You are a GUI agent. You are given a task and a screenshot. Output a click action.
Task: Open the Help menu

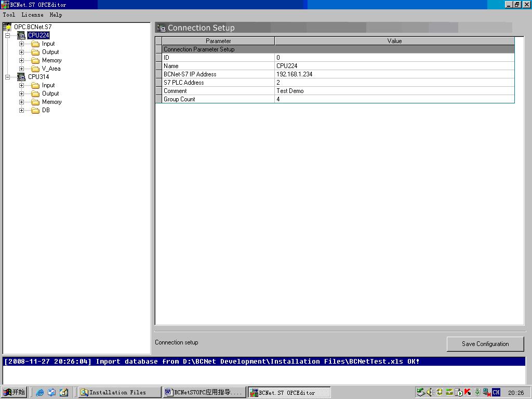(56, 15)
